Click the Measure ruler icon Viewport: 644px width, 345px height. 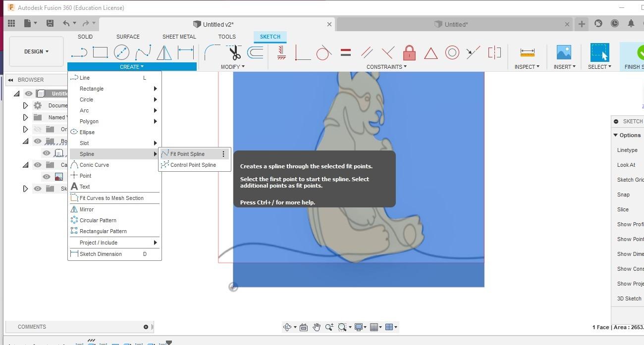pos(527,52)
